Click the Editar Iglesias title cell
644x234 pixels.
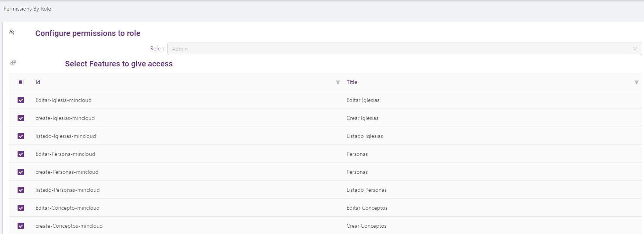tap(363, 100)
